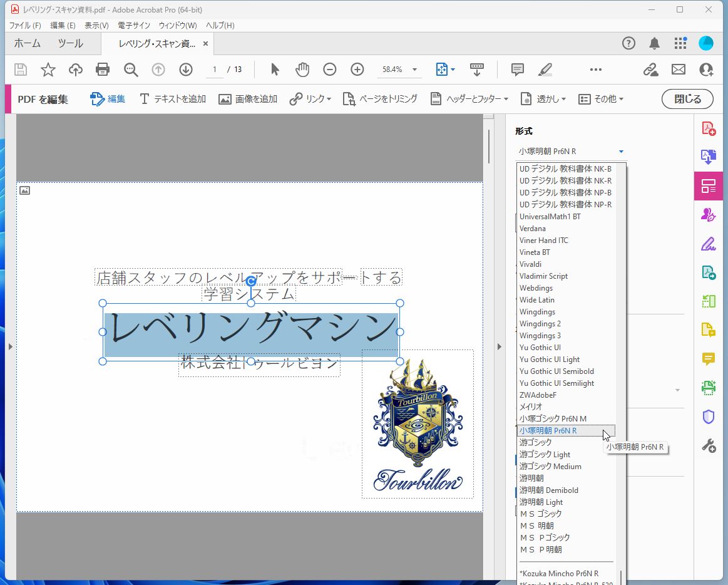This screenshot has height=585, width=728.
Task: Switch to the Home tab
Action: pyautogui.click(x=28, y=43)
